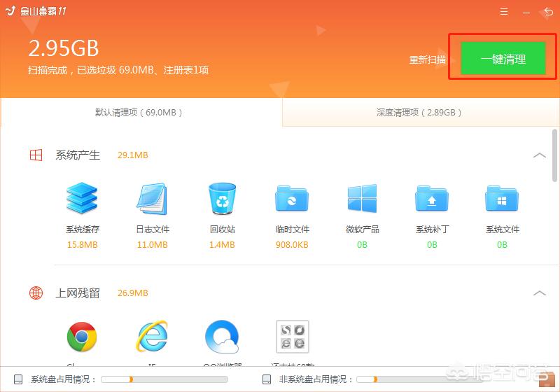Click the 回收站 recycle bin icon
This screenshot has width=560, height=392.
pos(222,199)
